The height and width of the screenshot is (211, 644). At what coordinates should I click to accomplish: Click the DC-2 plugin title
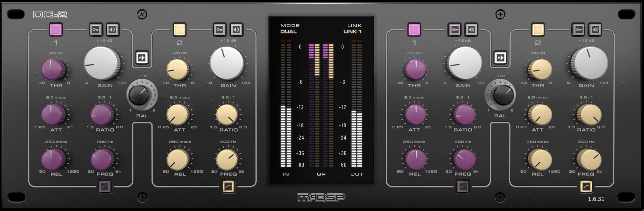point(50,15)
